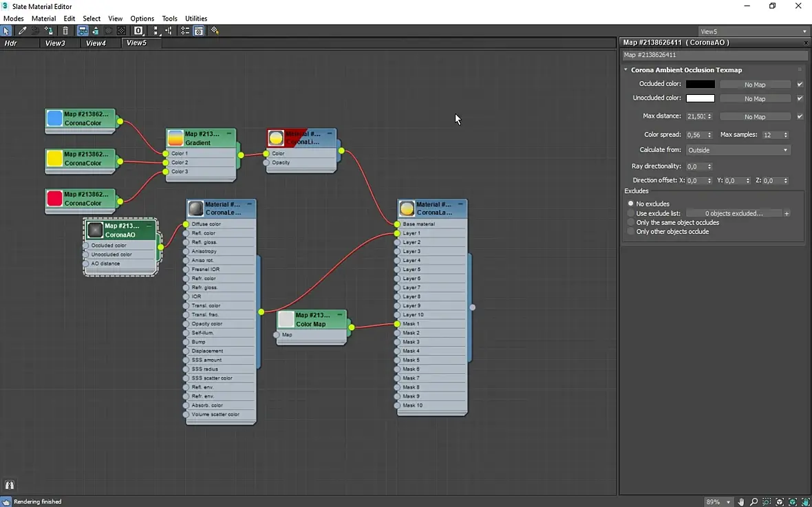Select the eyedropper Pick Material from Object tool
The image size is (812, 507).
[23, 31]
